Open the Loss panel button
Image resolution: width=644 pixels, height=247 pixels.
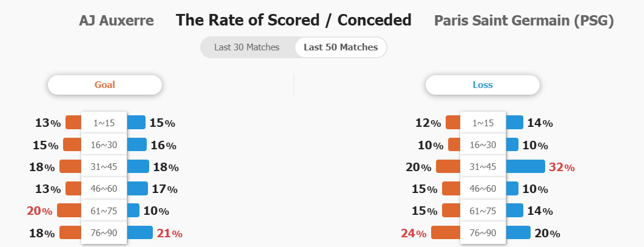click(x=483, y=85)
